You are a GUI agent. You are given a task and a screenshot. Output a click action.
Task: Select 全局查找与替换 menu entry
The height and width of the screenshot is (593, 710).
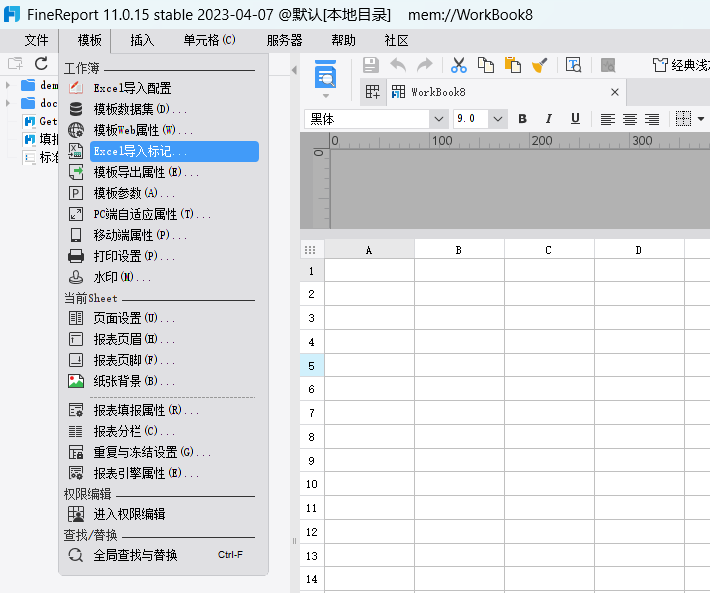[x=163, y=555]
